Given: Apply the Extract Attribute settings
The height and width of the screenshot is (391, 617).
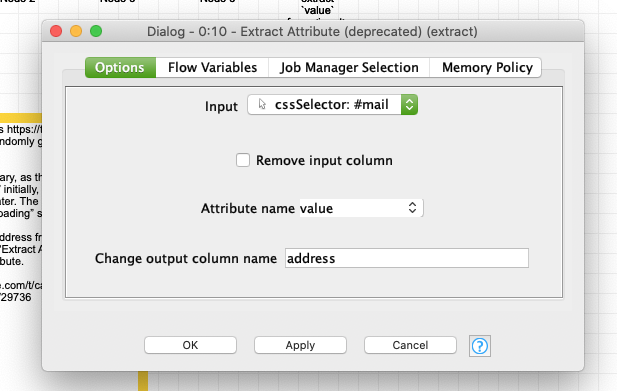Looking at the screenshot, I should pyautogui.click(x=300, y=345).
